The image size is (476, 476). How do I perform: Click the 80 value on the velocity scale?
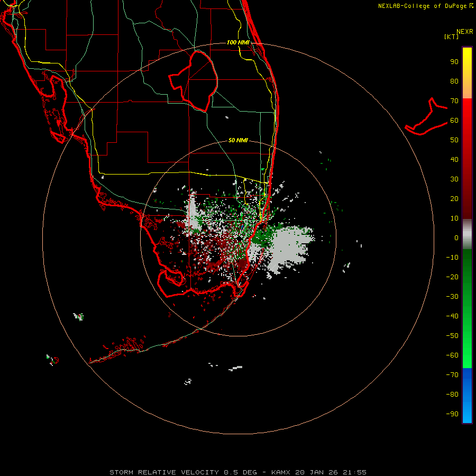pos(454,81)
